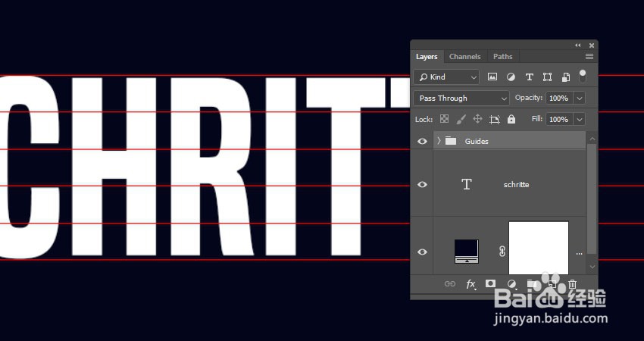Image resolution: width=644 pixels, height=341 pixels.
Task: Toggle layer filtering switch
Action: tap(583, 76)
